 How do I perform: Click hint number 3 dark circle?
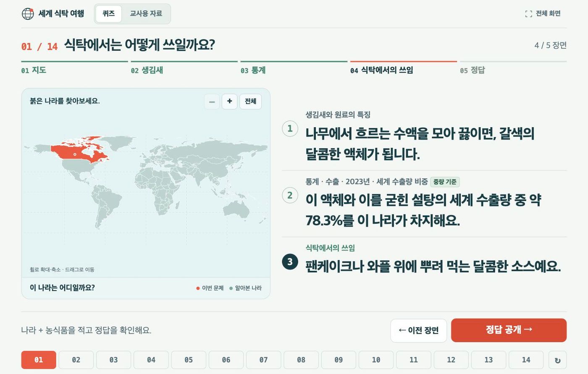click(290, 262)
